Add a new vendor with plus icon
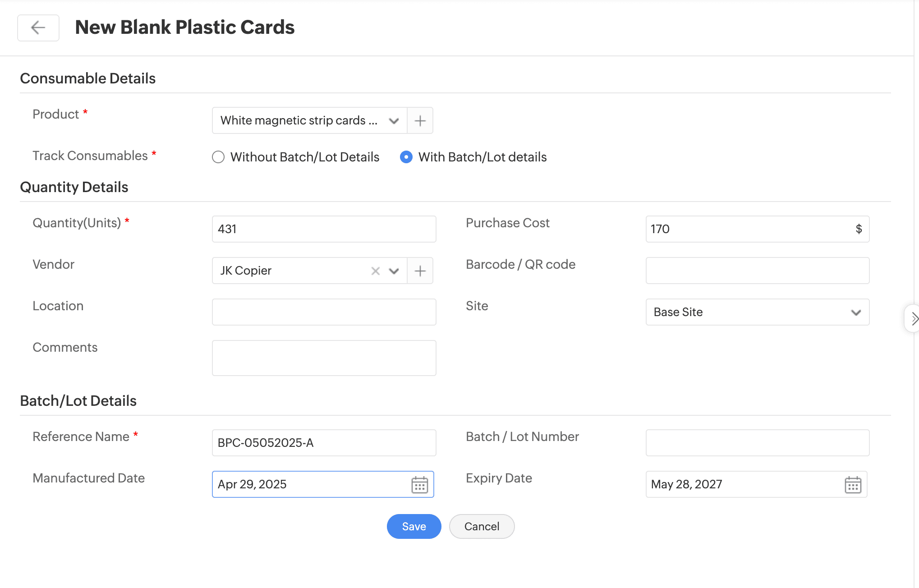The image size is (919, 588). point(420,271)
